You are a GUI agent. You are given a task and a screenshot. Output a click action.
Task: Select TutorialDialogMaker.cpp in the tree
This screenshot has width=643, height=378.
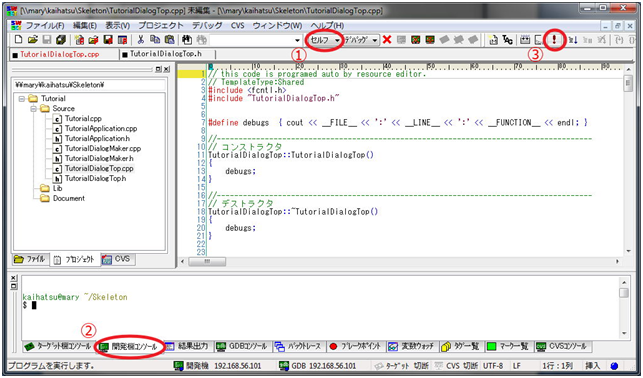(x=103, y=148)
